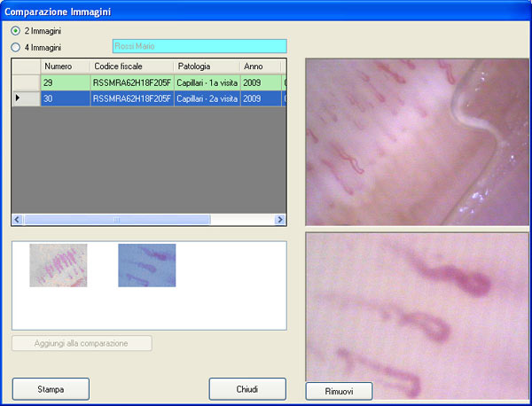Click Aggiungi alla comparazione button
Screen dimensions: 532x406
[x=82, y=343]
